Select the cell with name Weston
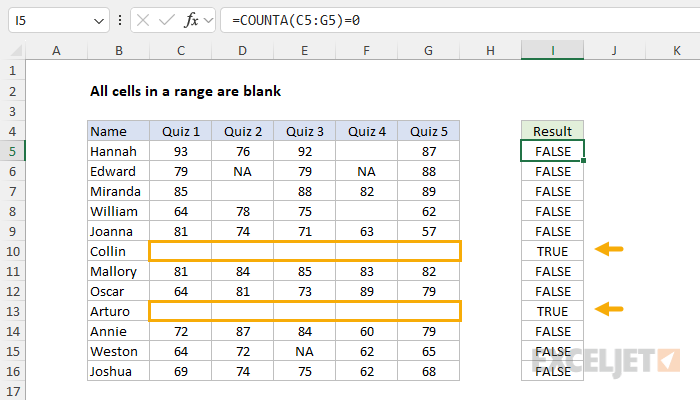 (119, 351)
